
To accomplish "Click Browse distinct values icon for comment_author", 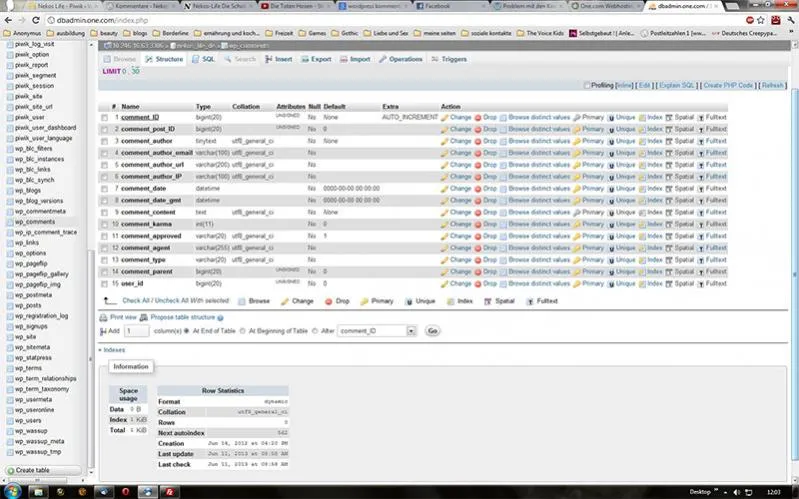I will coord(503,141).
